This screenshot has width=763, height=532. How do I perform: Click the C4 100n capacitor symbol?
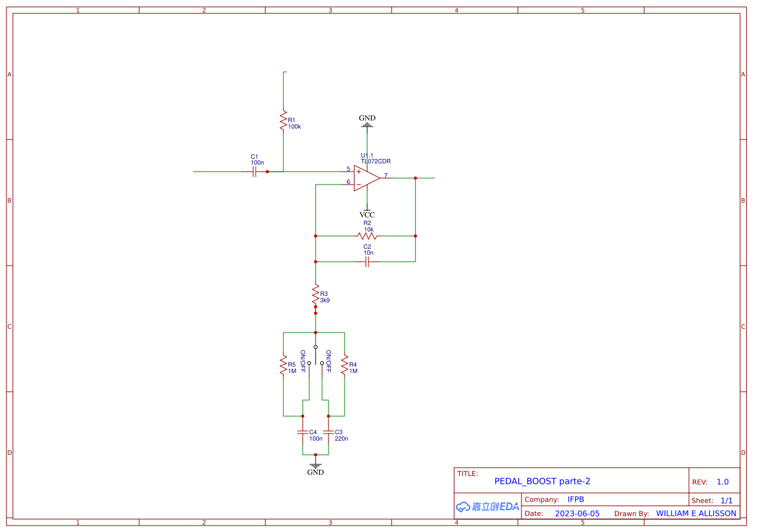click(x=303, y=432)
